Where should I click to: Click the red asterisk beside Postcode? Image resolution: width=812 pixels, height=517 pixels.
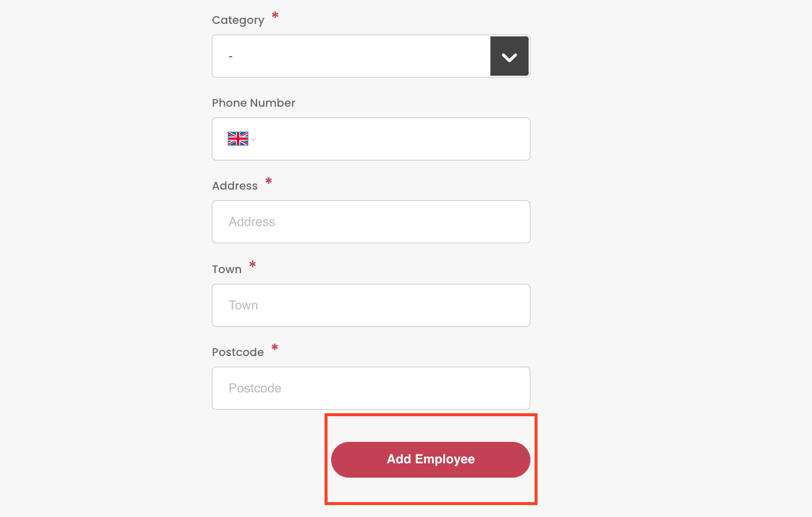275,348
